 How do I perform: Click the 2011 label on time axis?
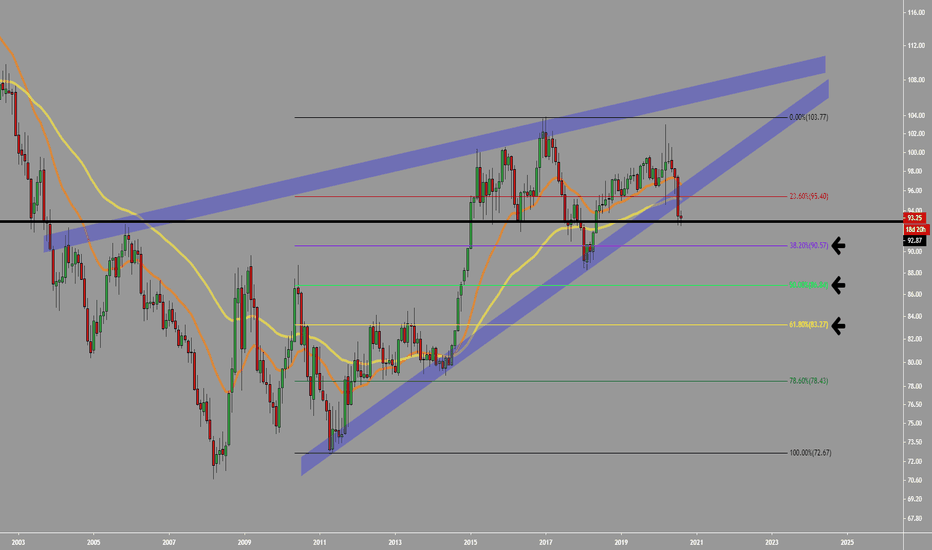(x=320, y=542)
